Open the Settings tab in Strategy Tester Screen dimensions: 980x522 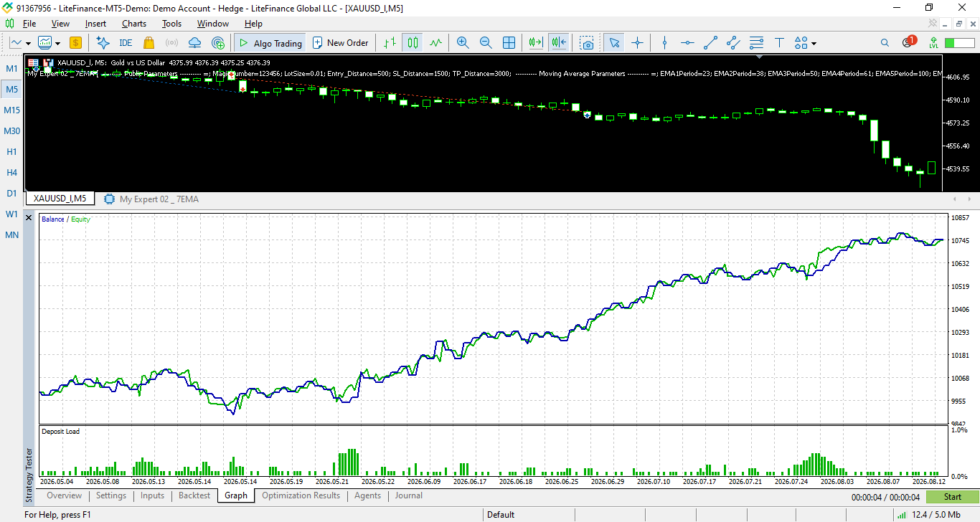111,495
